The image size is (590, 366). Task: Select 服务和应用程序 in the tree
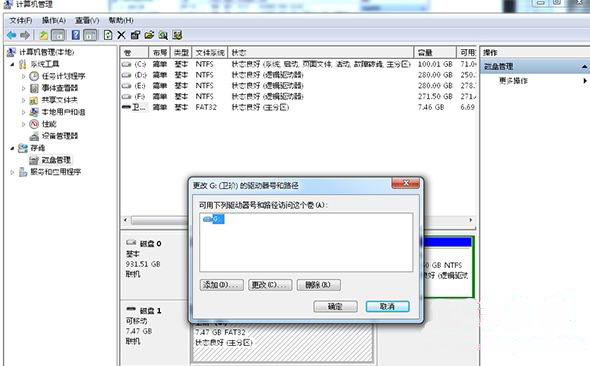[x=56, y=172]
